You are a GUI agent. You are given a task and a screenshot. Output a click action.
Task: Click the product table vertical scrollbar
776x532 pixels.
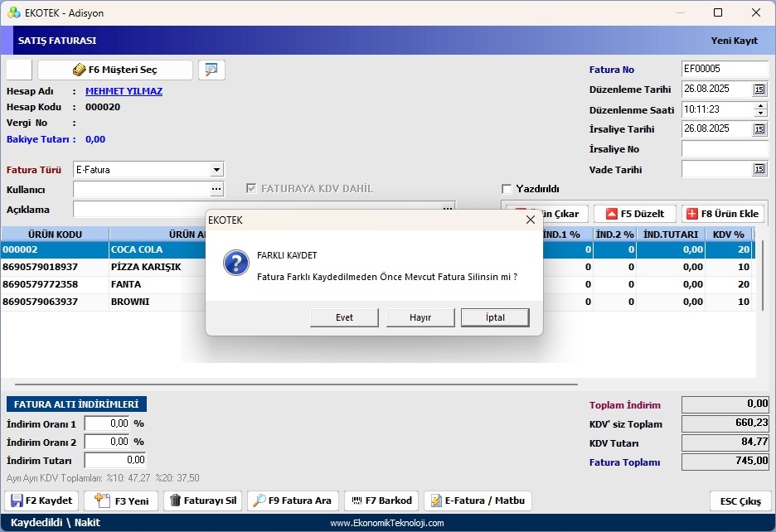pyautogui.click(x=763, y=276)
